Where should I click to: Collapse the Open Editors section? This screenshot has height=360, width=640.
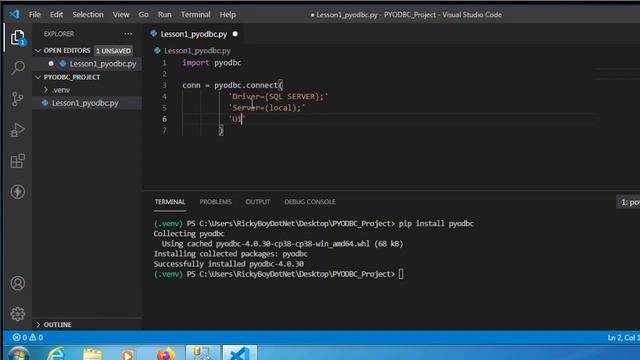pyautogui.click(x=38, y=51)
